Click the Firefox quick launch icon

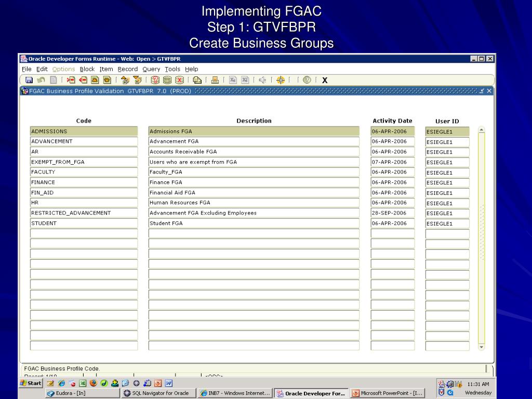pos(94,383)
